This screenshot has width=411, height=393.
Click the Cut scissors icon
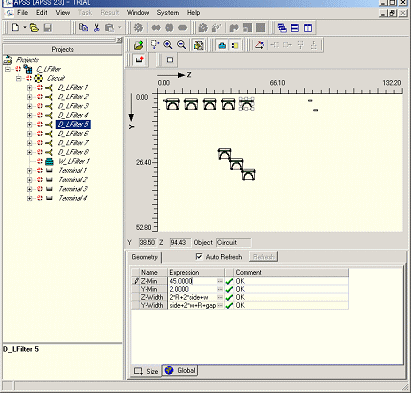tap(96, 28)
